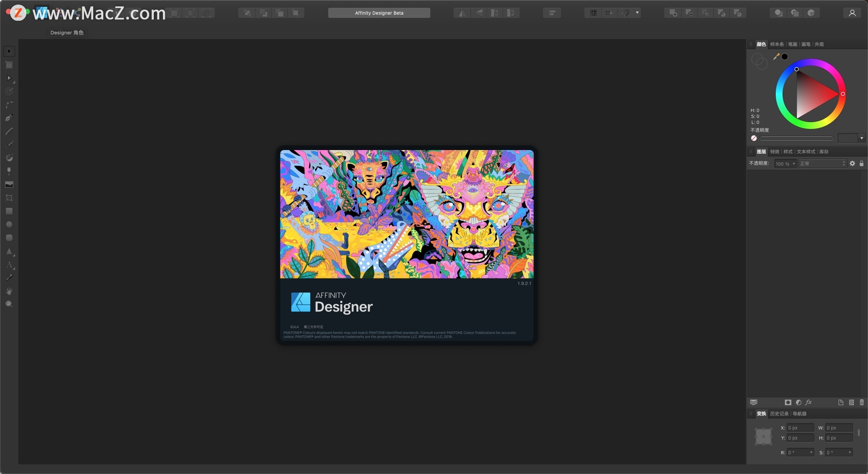Click the black color swatch beside eyedropper
Screen dimensions: 868x474
click(785, 56)
